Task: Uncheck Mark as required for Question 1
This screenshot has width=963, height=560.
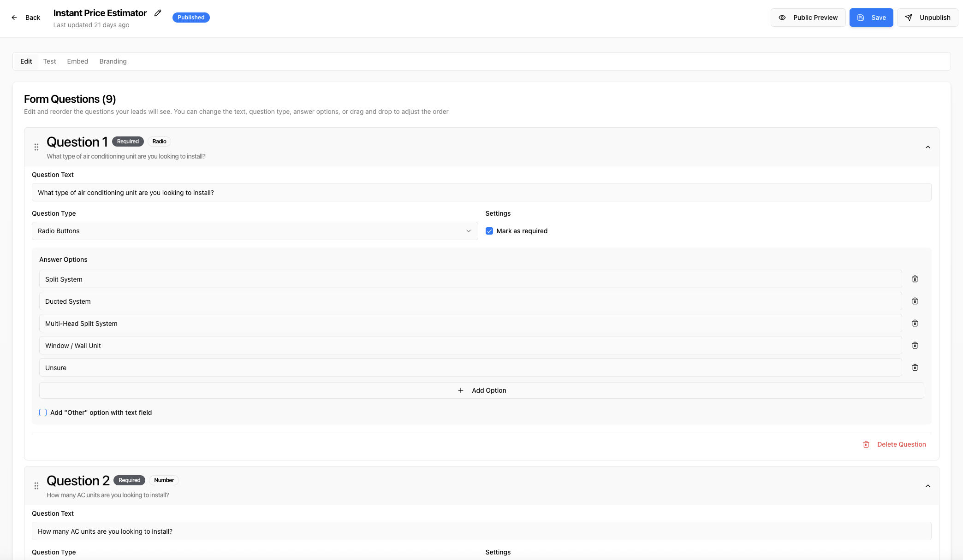Action: click(489, 231)
